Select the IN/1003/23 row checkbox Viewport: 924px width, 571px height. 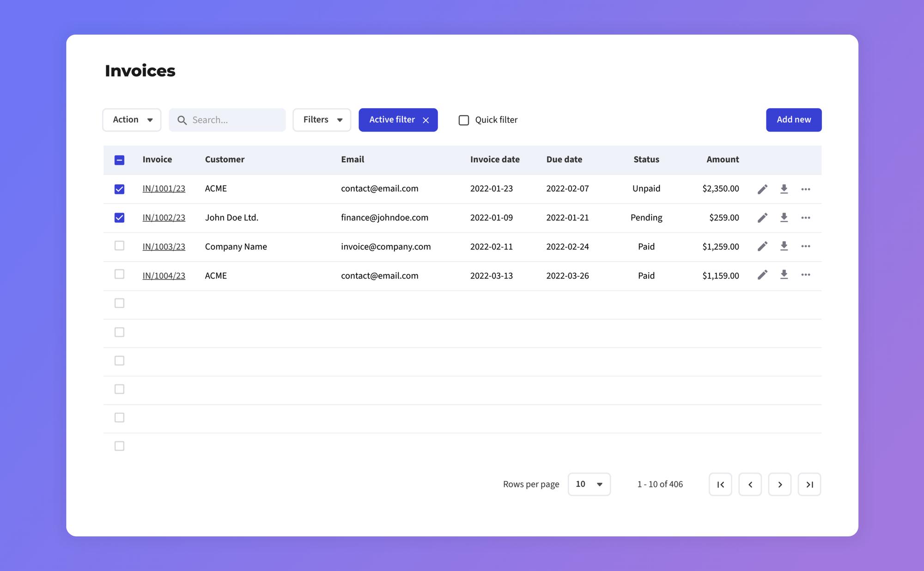coord(119,246)
